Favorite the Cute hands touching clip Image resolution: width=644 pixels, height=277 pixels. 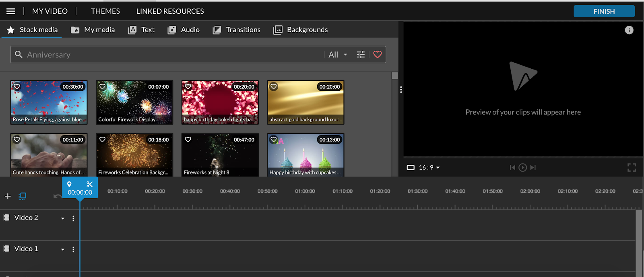pyautogui.click(x=17, y=140)
